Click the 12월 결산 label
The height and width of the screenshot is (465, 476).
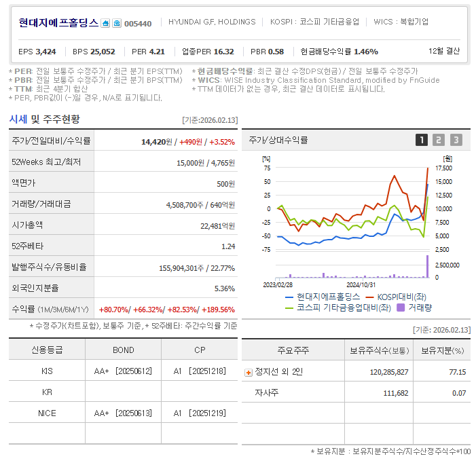pos(444,51)
